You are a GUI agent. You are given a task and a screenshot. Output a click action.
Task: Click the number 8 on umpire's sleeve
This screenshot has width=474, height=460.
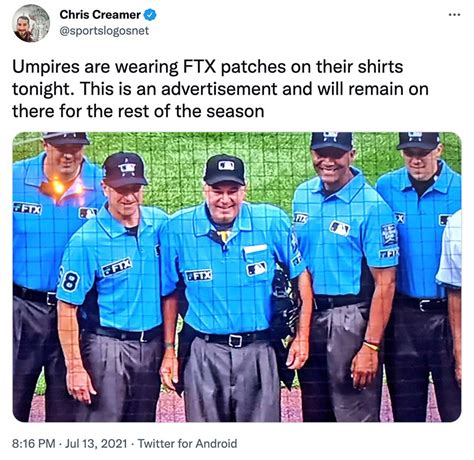[x=71, y=281]
